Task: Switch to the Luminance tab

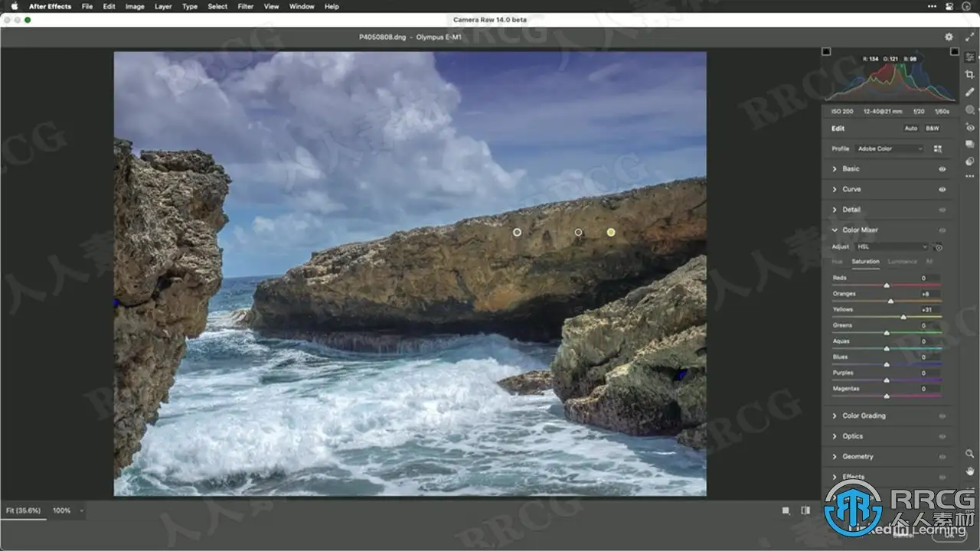Action: 903,262
